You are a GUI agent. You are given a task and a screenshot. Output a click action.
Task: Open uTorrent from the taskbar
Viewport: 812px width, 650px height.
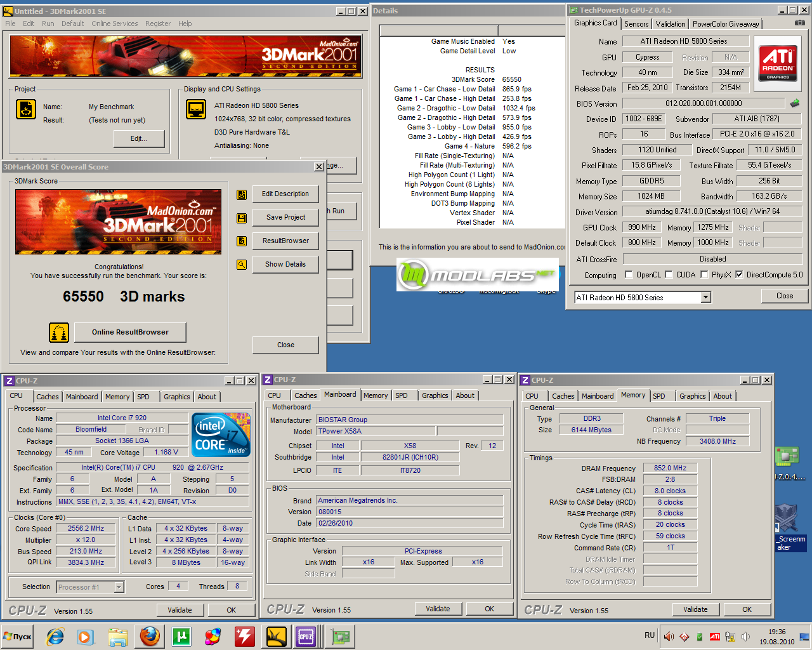pos(181,636)
